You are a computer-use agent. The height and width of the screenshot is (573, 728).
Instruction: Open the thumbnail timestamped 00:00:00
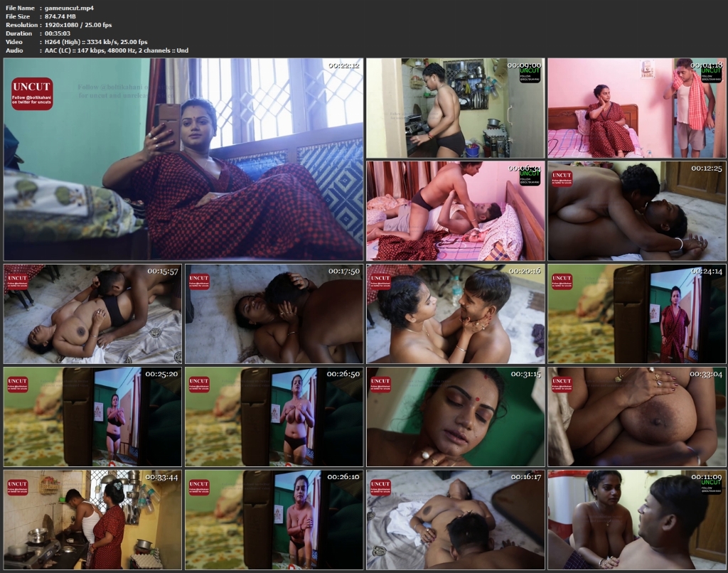click(x=455, y=108)
